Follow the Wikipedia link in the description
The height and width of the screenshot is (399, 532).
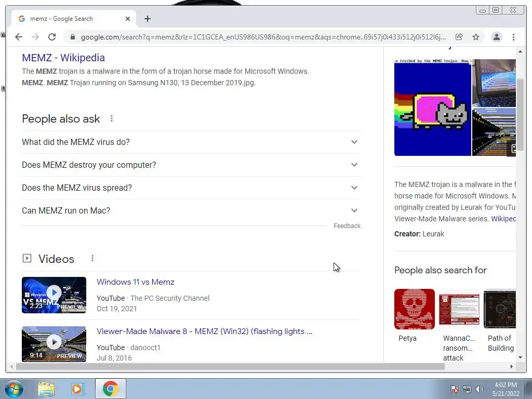503,219
